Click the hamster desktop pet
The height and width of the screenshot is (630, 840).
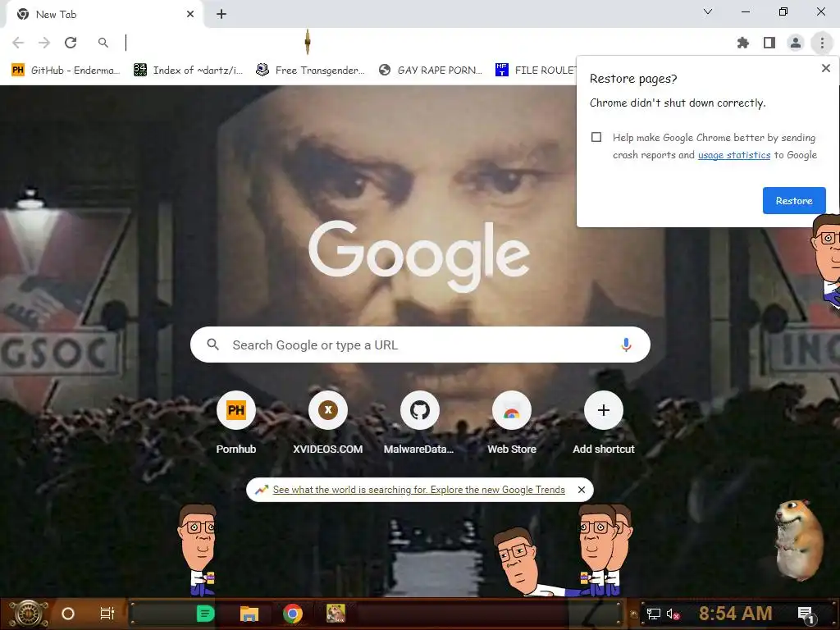[x=798, y=540]
